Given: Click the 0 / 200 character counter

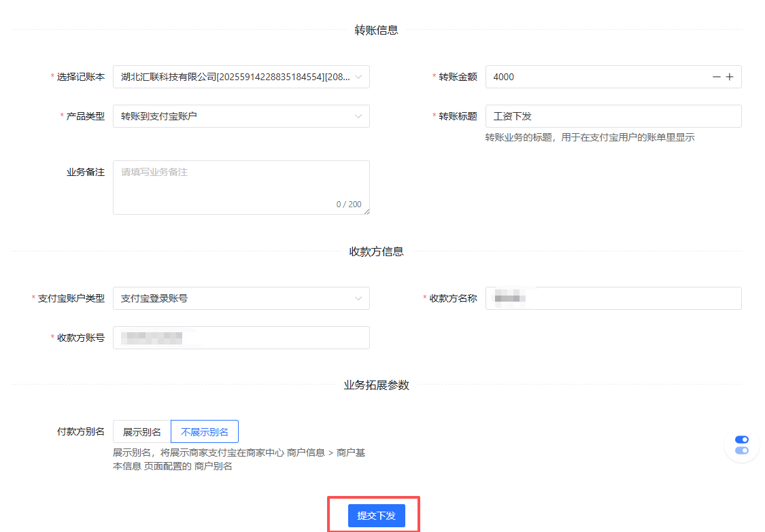Looking at the screenshot, I should (349, 205).
